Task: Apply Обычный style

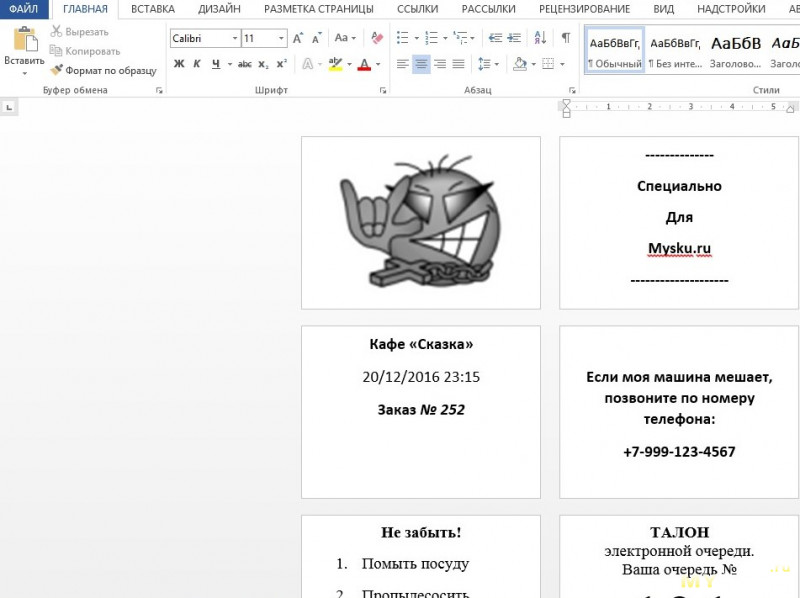Action: [615, 51]
